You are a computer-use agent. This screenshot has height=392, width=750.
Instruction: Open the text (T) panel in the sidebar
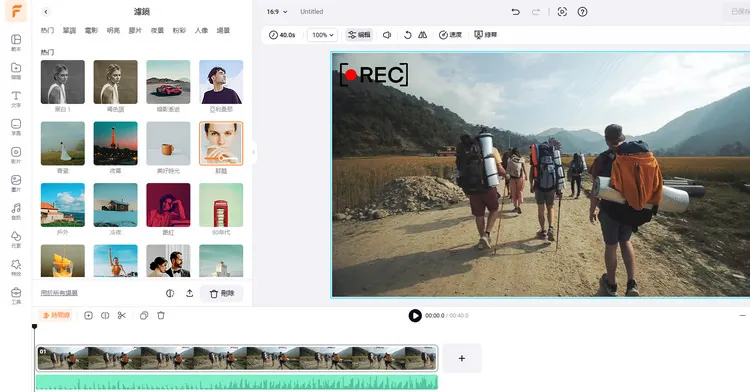click(16, 99)
